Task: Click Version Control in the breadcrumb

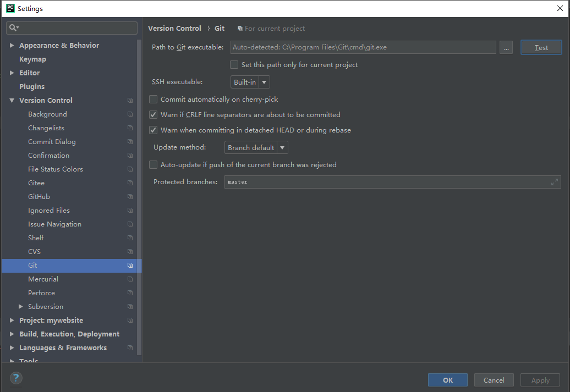Action: 174,29
